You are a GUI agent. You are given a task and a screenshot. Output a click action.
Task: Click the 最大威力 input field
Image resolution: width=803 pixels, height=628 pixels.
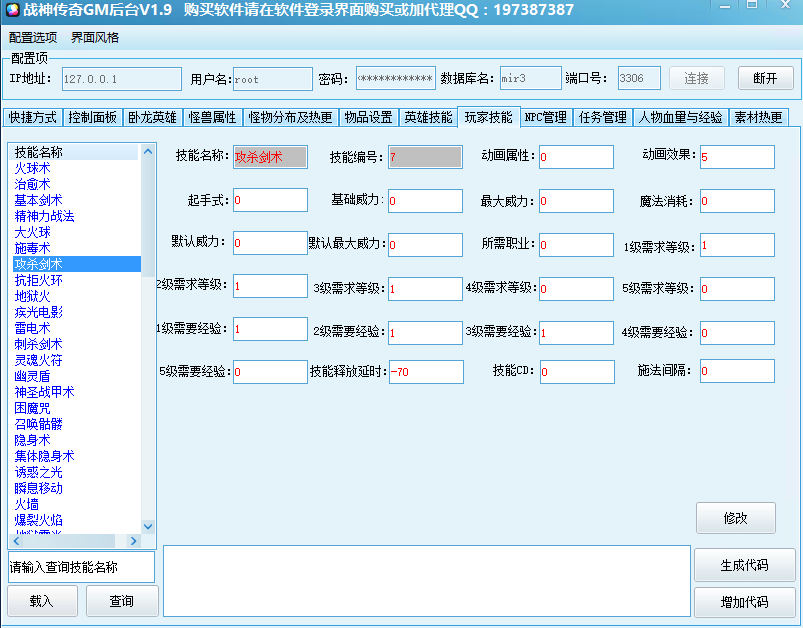pos(576,201)
